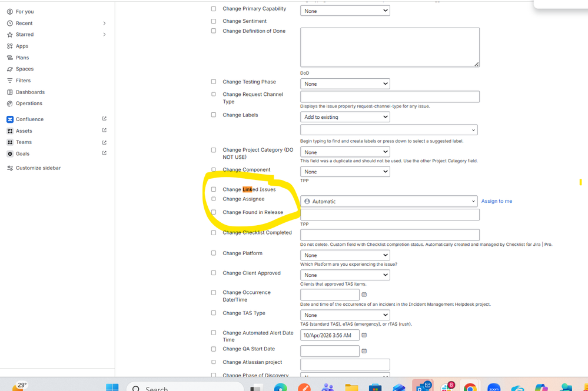
Task: Tick the Change Sentiment checkbox
Action: tap(214, 21)
